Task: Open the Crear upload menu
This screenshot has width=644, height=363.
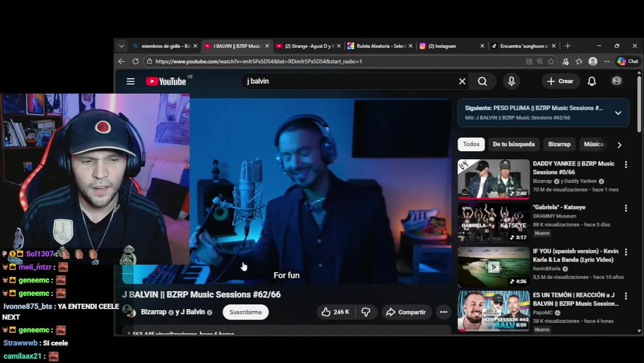Action: [560, 81]
